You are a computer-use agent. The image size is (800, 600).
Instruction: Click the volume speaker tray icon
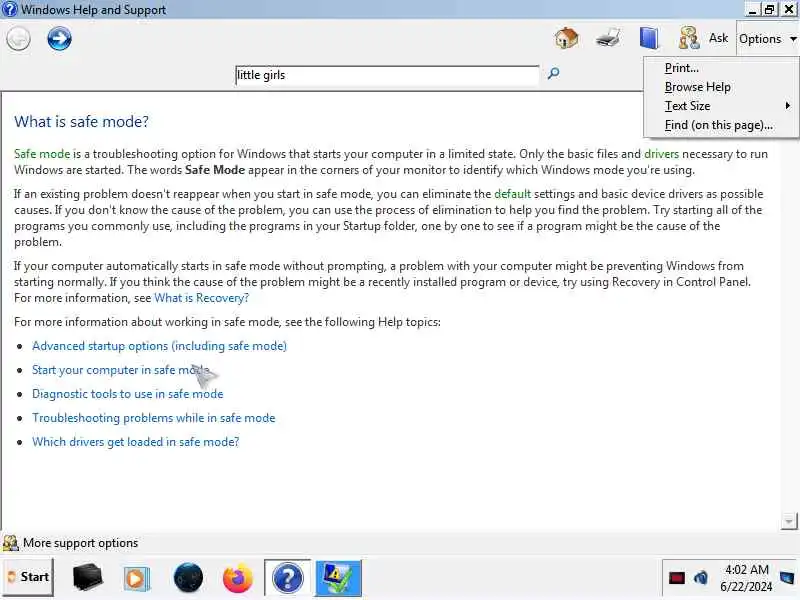[x=702, y=578]
